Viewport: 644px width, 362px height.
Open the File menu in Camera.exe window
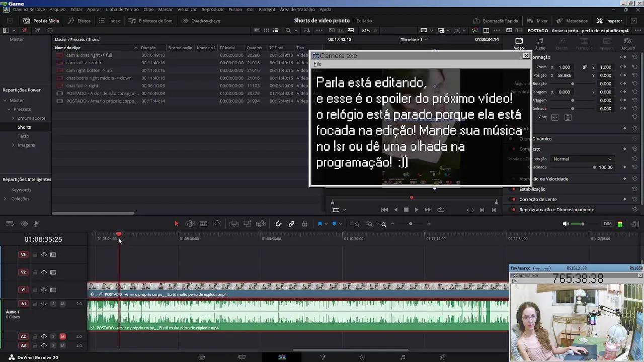(317, 64)
